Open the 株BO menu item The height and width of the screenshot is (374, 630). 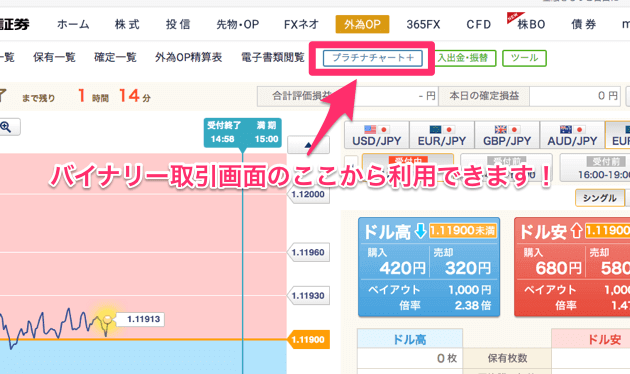coord(531,25)
